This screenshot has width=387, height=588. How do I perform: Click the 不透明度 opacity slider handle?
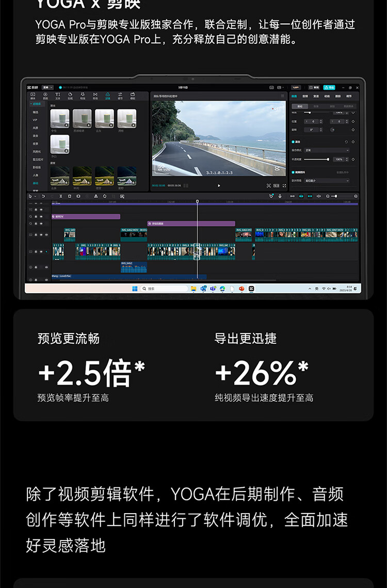tap(328, 160)
